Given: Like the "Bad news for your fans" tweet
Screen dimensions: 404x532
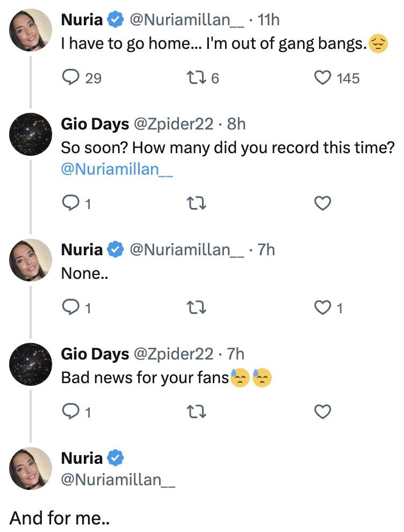Looking at the screenshot, I should pyautogui.click(x=322, y=412).
